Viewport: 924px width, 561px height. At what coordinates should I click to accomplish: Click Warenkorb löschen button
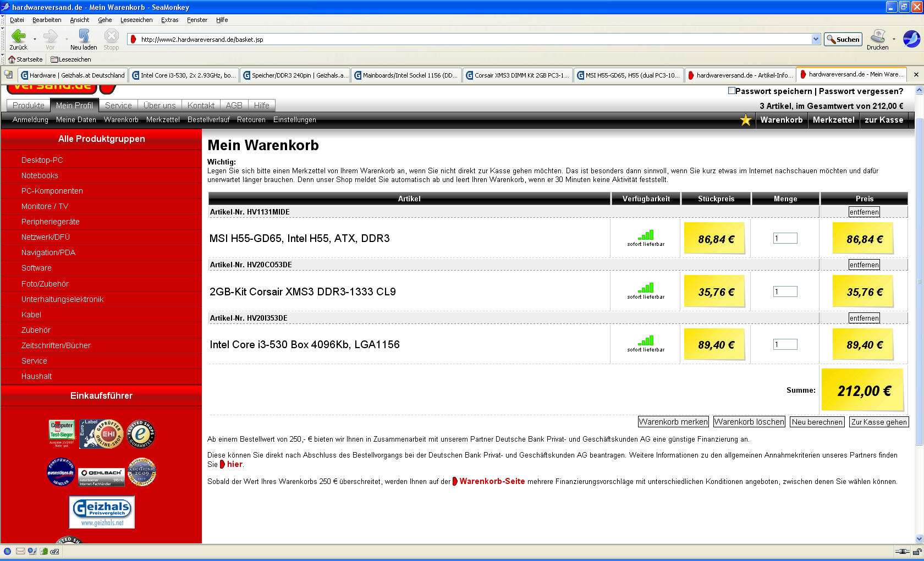click(x=749, y=422)
